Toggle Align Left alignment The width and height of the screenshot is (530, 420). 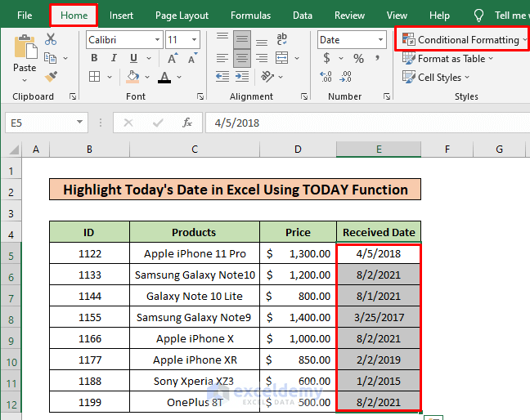point(222,58)
